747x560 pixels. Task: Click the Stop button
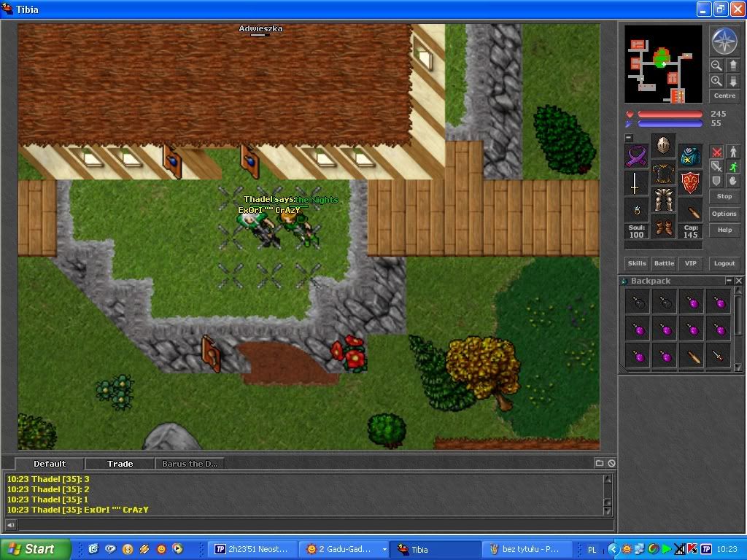pyautogui.click(x=724, y=196)
